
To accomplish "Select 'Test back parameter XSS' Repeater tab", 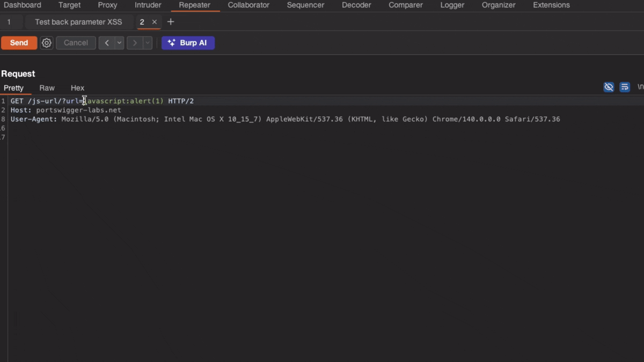I will point(78,22).
